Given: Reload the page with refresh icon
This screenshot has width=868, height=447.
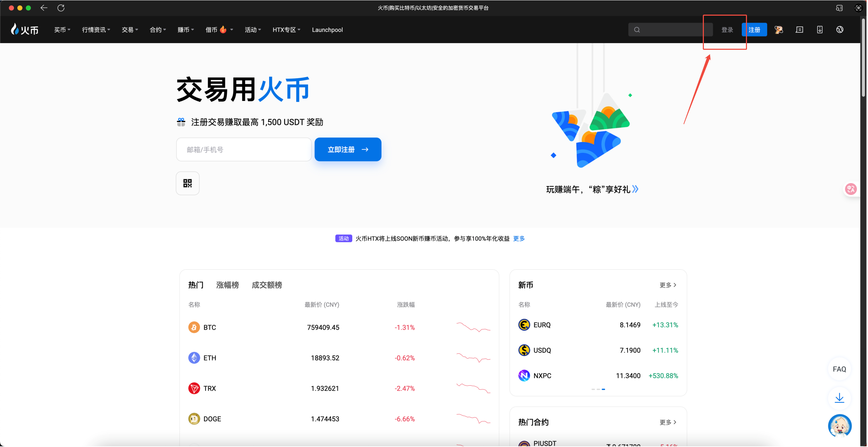Looking at the screenshot, I should (61, 8).
